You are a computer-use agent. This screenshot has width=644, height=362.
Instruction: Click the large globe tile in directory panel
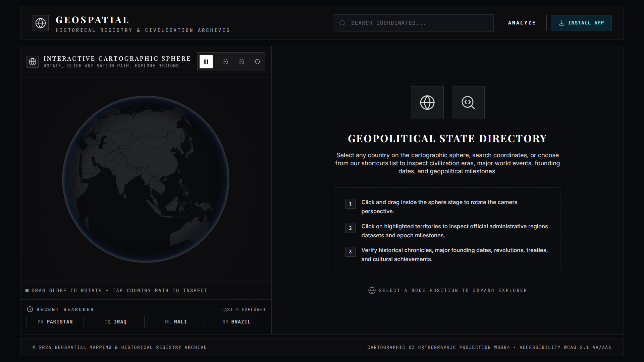427,103
